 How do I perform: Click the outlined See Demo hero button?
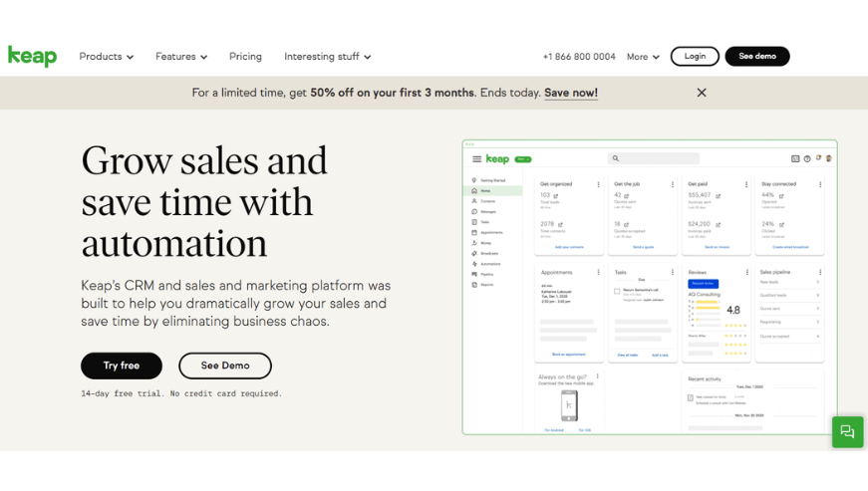(225, 366)
